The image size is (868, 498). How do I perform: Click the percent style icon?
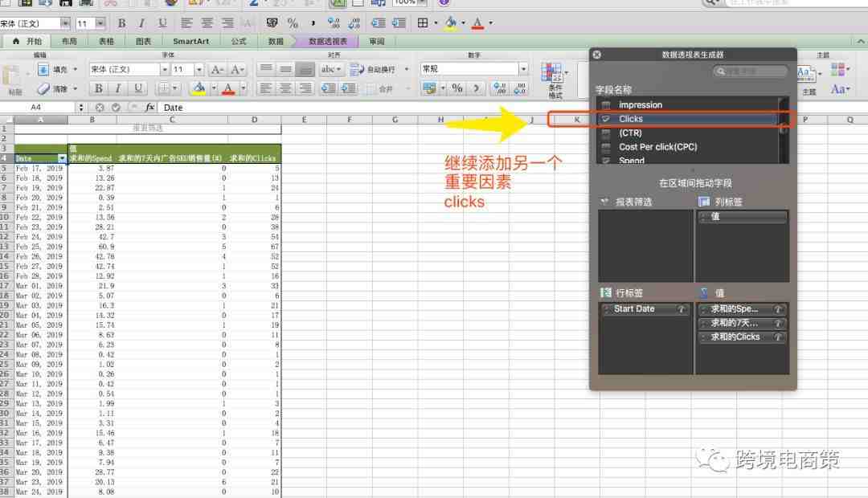457,88
